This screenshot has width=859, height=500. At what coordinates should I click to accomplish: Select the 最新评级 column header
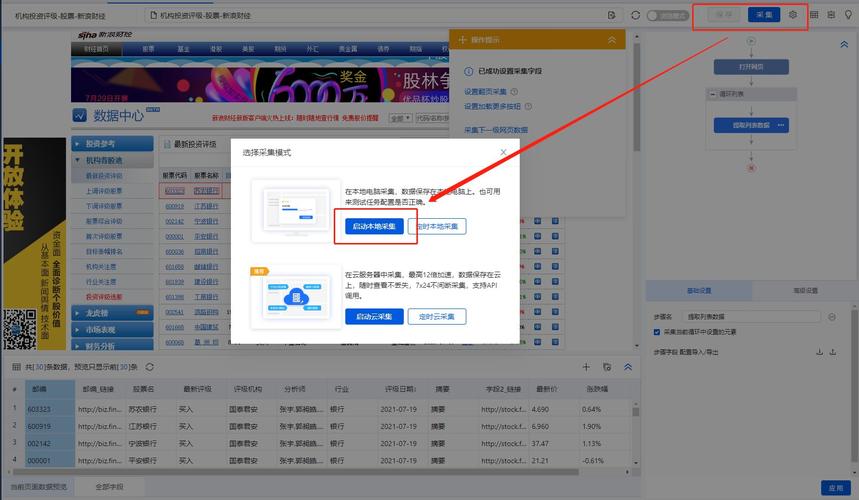[x=198, y=389]
